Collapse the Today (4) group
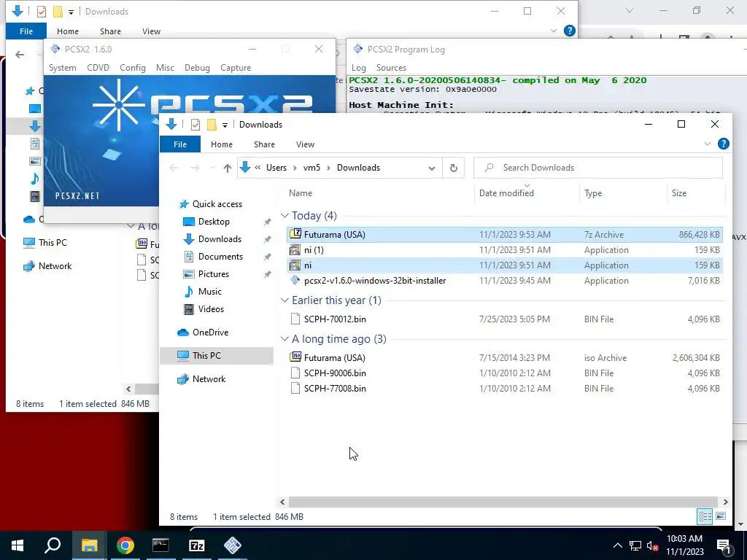 [285, 216]
